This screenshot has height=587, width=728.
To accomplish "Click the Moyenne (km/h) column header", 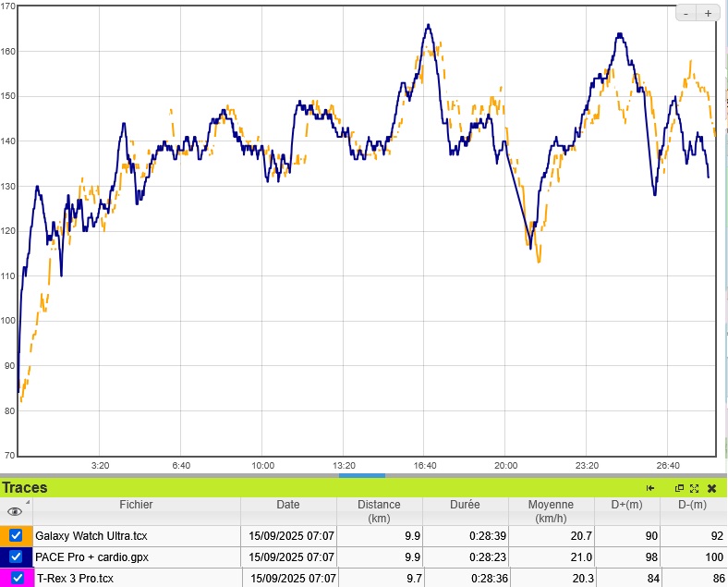I will (551, 511).
